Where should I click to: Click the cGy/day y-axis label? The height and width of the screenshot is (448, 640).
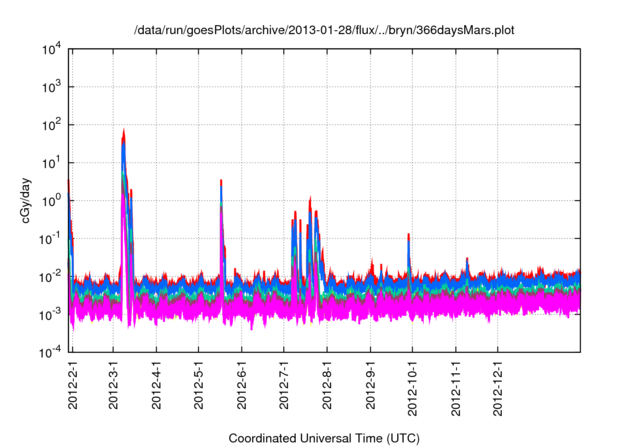(26, 200)
